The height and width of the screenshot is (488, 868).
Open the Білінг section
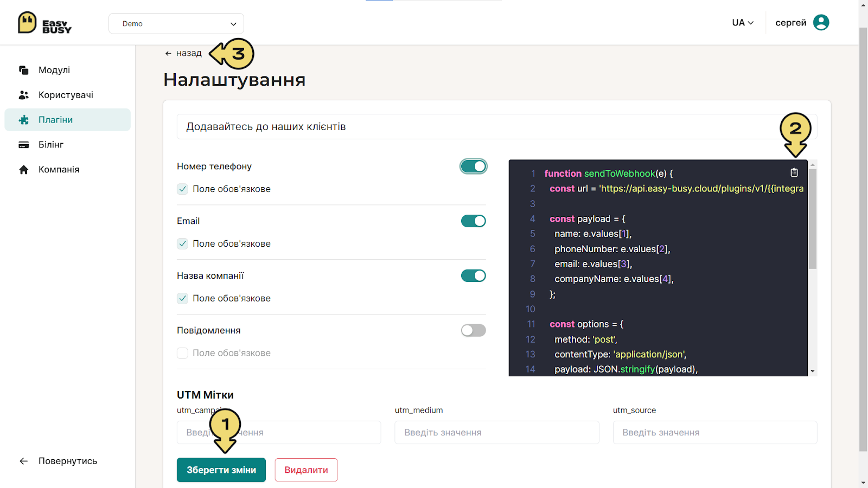68,145
